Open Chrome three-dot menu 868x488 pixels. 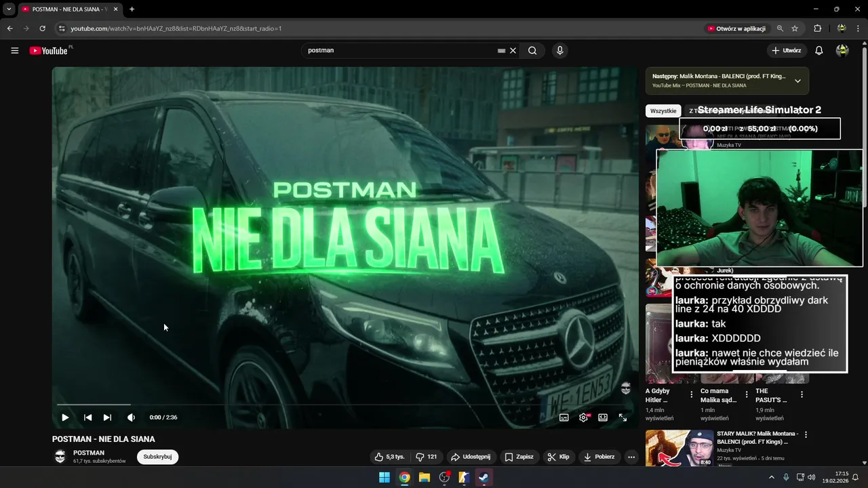pyautogui.click(x=858, y=28)
